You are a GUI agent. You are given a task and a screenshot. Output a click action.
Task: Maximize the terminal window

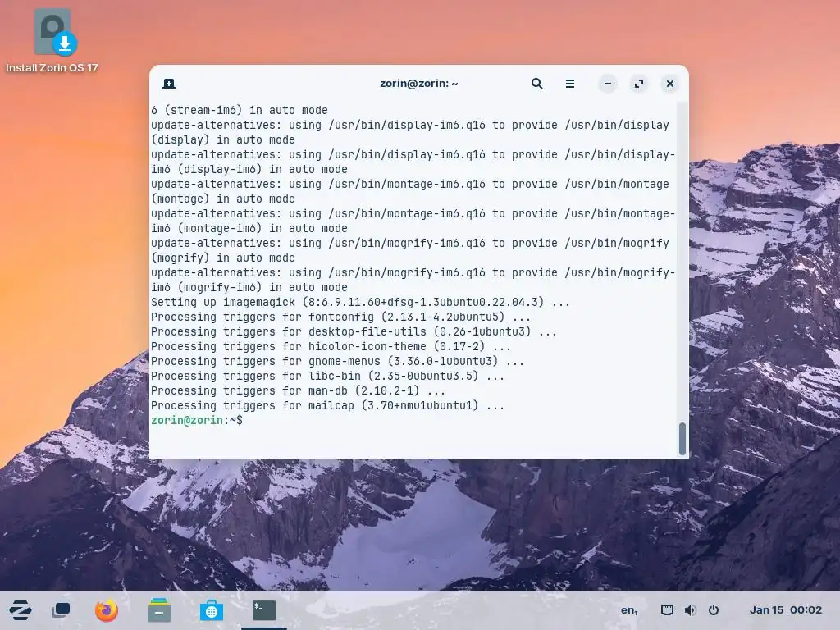pos(638,84)
